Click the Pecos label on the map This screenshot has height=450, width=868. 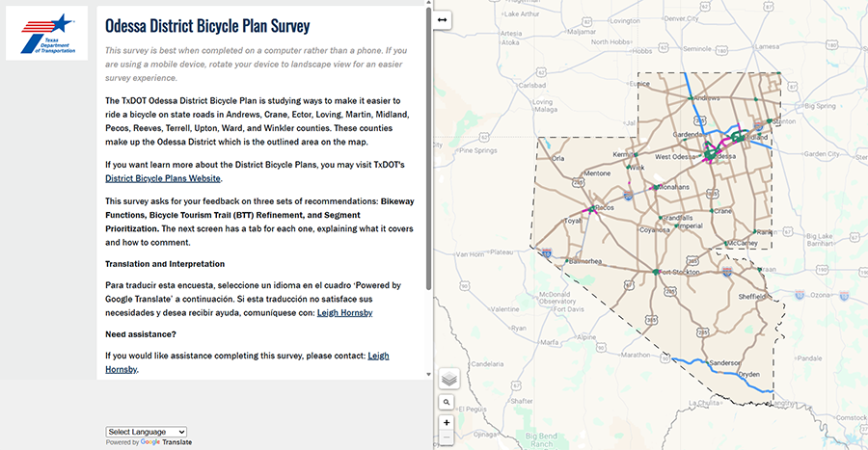pos(605,207)
